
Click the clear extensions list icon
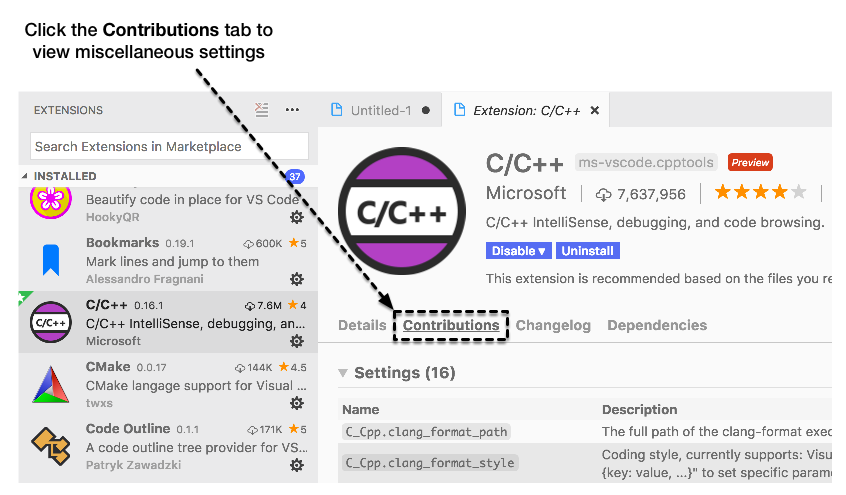(262, 110)
